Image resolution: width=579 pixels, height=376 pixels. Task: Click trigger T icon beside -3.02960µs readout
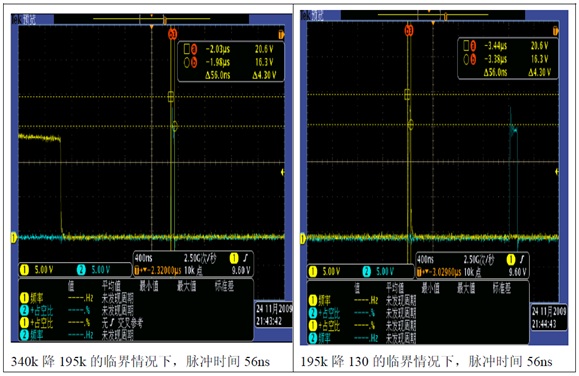[x=419, y=272]
